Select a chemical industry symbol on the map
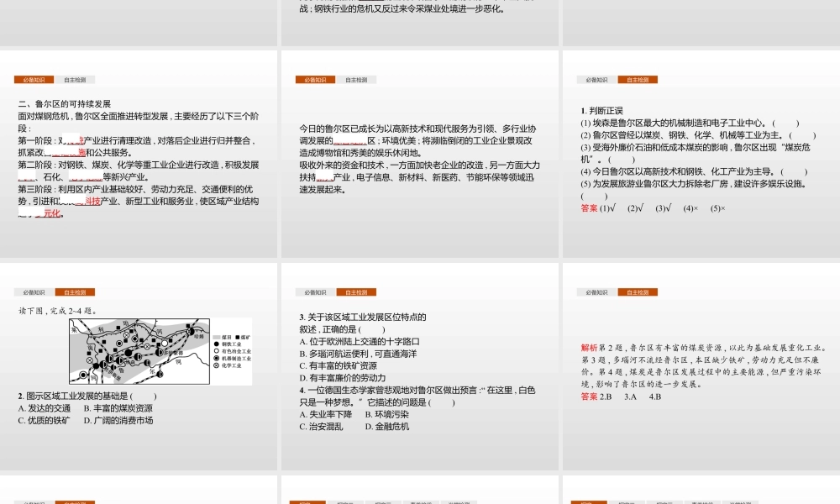Viewport: 840px width, 504px height. click(126, 335)
